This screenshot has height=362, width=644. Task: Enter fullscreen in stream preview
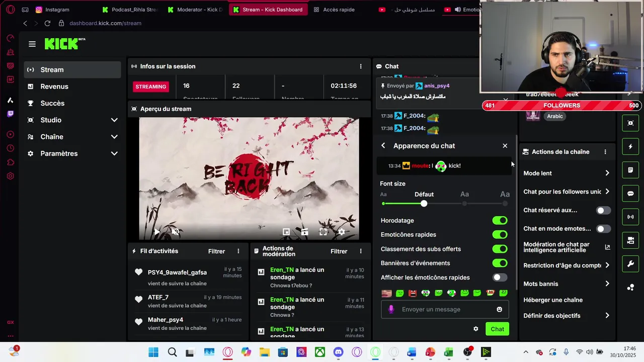tap(323, 232)
